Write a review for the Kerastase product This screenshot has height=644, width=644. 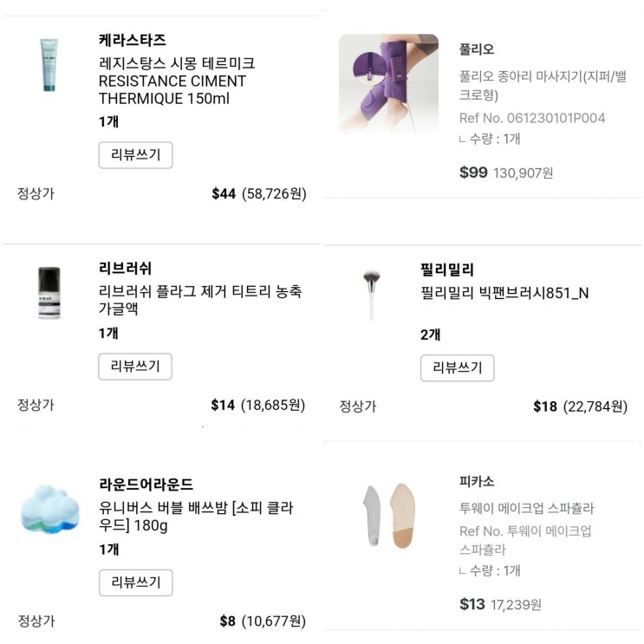pyautogui.click(x=135, y=155)
